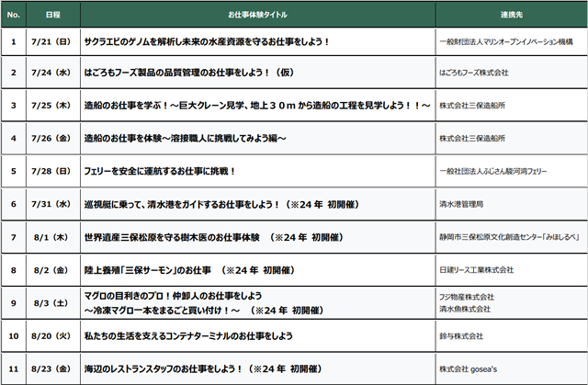This screenshot has height=385, width=588.
Task: Click partner '鈴与株式会社'
Action: (461, 336)
